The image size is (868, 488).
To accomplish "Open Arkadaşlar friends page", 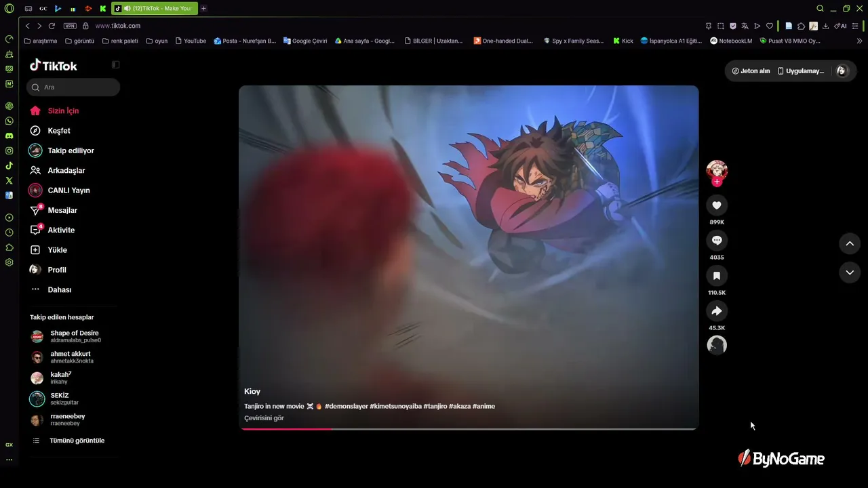I will 57,170.
